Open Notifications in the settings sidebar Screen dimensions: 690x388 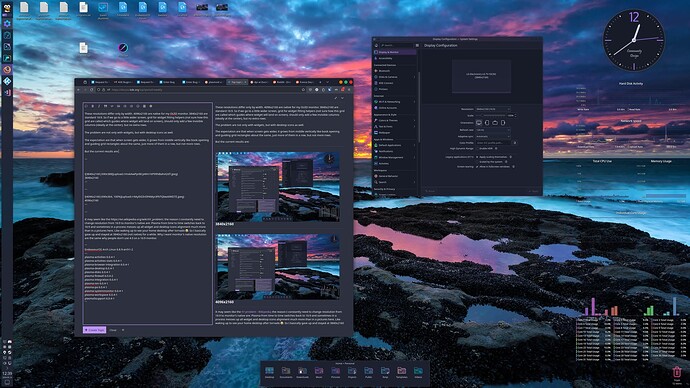tap(395, 151)
